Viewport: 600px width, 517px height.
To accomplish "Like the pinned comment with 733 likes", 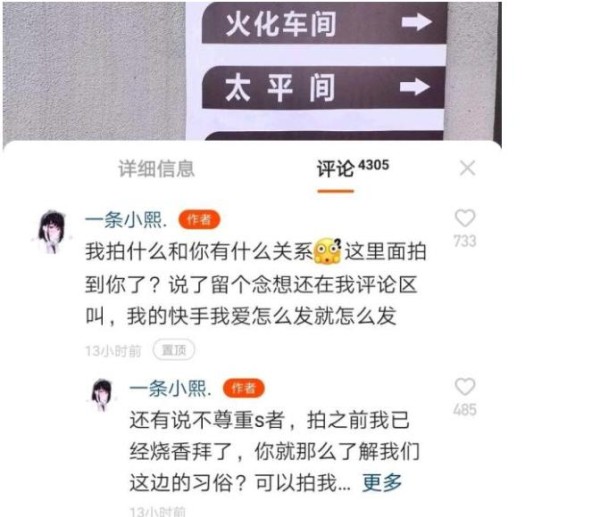I will click(x=465, y=219).
